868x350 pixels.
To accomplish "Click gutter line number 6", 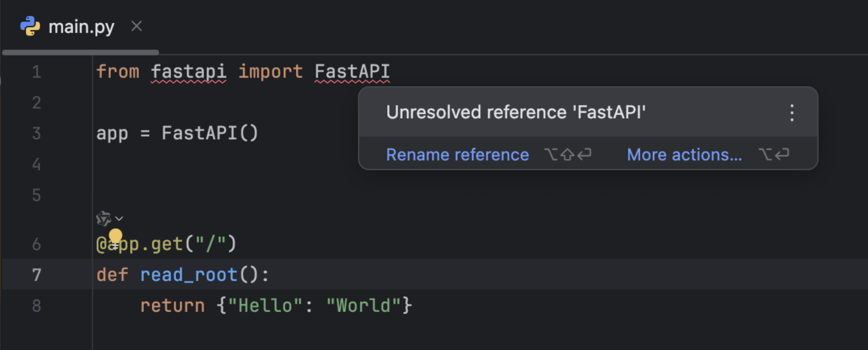I will click(x=37, y=244).
